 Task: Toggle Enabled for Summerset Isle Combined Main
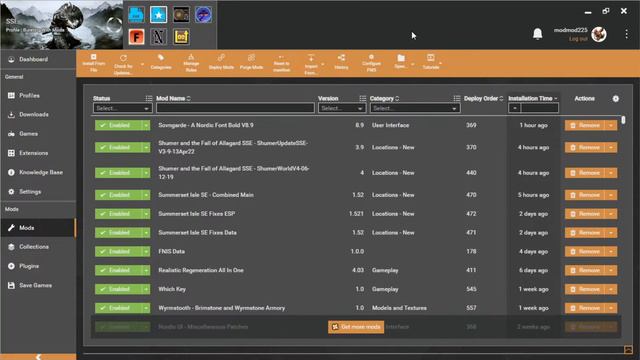pos(118,195)
